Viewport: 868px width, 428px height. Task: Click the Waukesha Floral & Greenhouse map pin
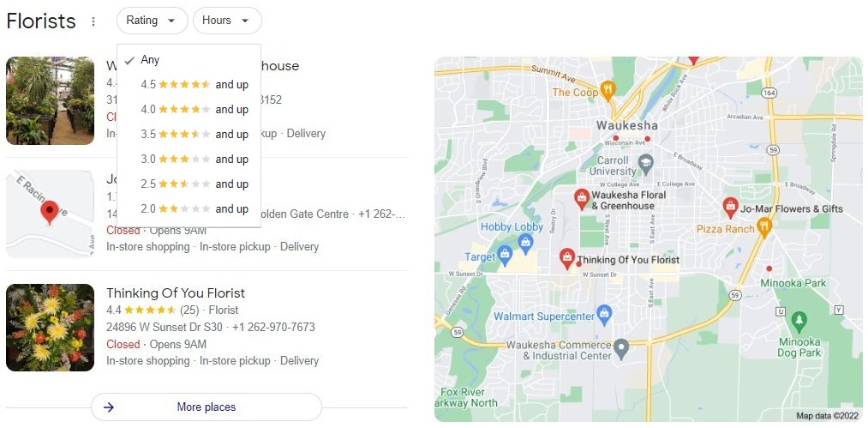point(581,199)
